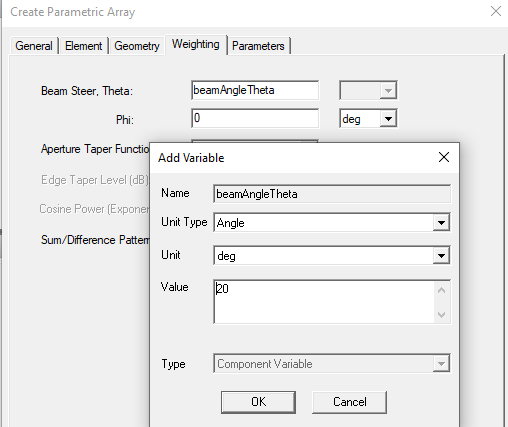508x427 pixels.
Task: Click the Beam Steer Theta input field
Action: [255, 90]
